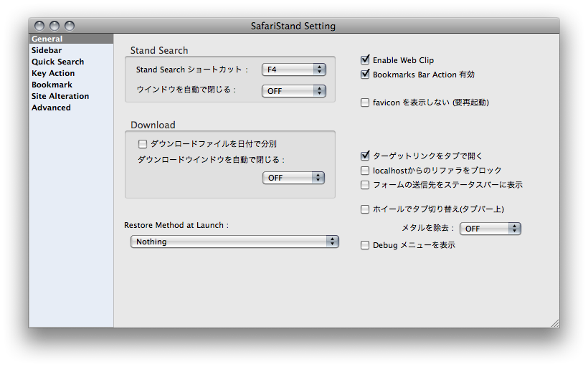Open the ウインドウを自動で閉じる OFF dropdown

(x=293, y=91)
